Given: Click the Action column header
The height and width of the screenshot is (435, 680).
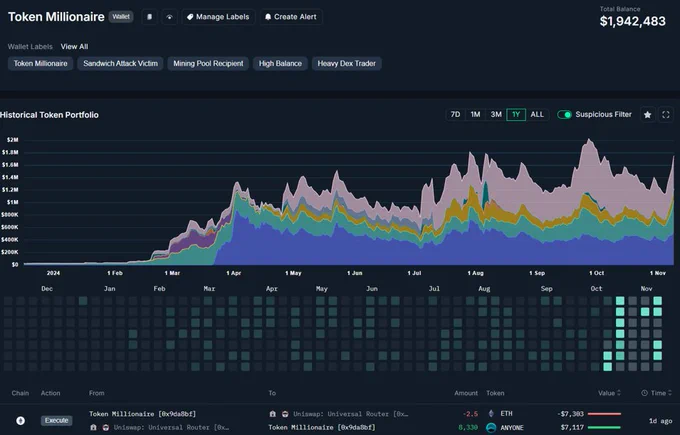Looking at the screenshot, I should pos(50,393).
